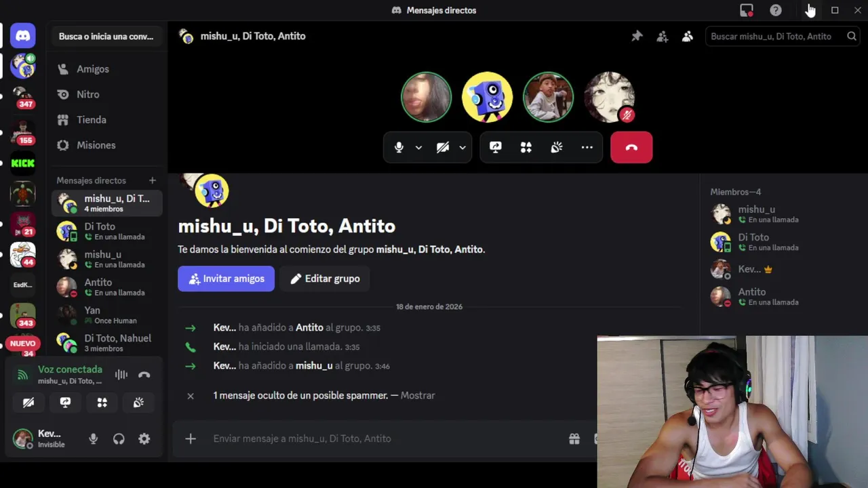Add friends to DM icon in header

pyautogui.click(x=663, y=36)
